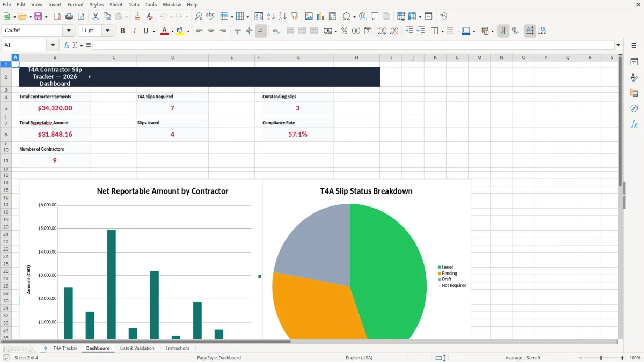This screenshot has height=362, width=644.
Task: Open the Draw Functions shapes icon
Action: 443,17
